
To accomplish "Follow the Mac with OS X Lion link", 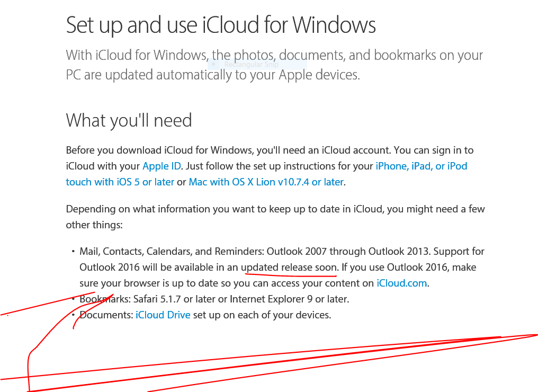I will [266, 182].
